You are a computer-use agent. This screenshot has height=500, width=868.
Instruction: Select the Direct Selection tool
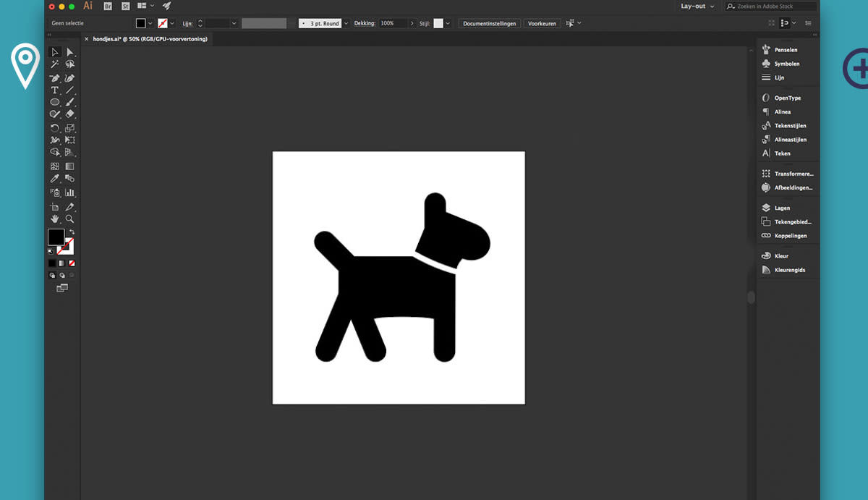click(70, 52)
